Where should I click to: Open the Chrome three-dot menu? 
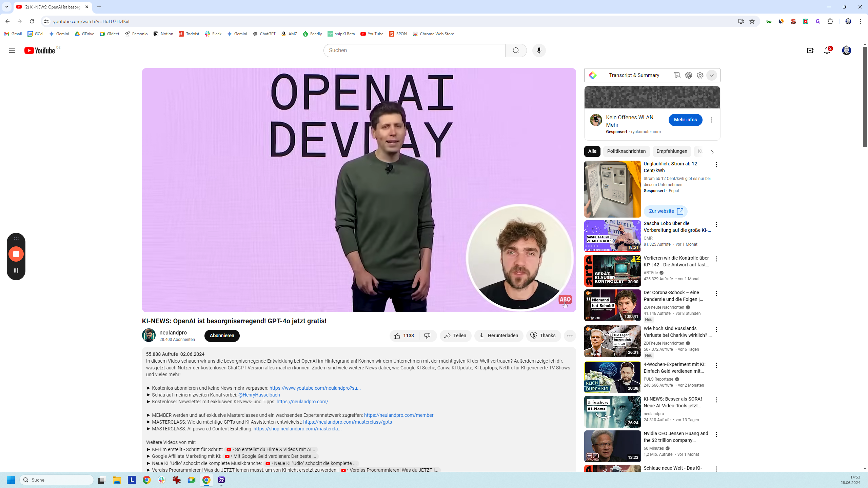coord(861,21)
